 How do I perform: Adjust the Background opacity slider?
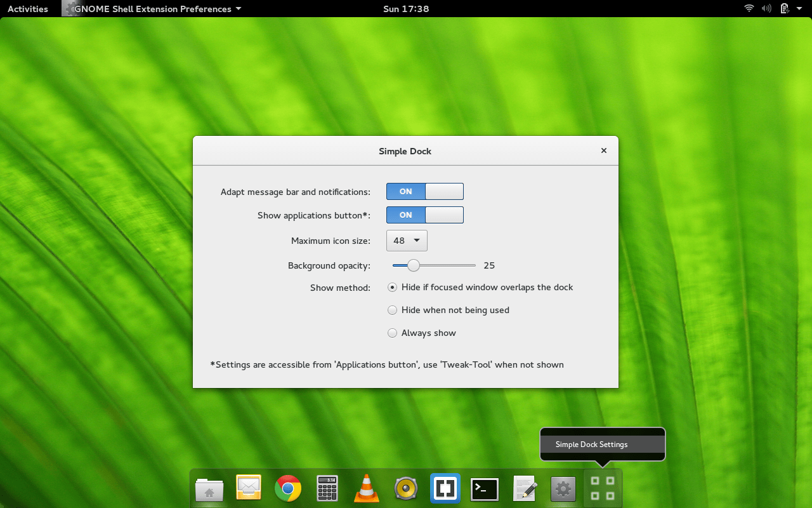[414, 265]
